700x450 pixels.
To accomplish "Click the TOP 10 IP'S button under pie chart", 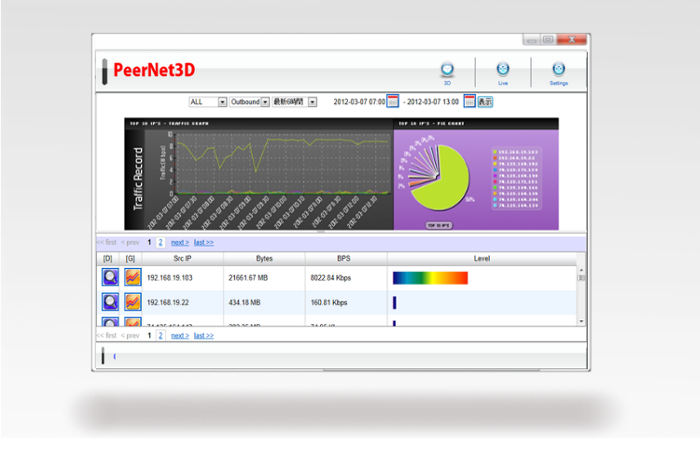I will coord(439,225).
